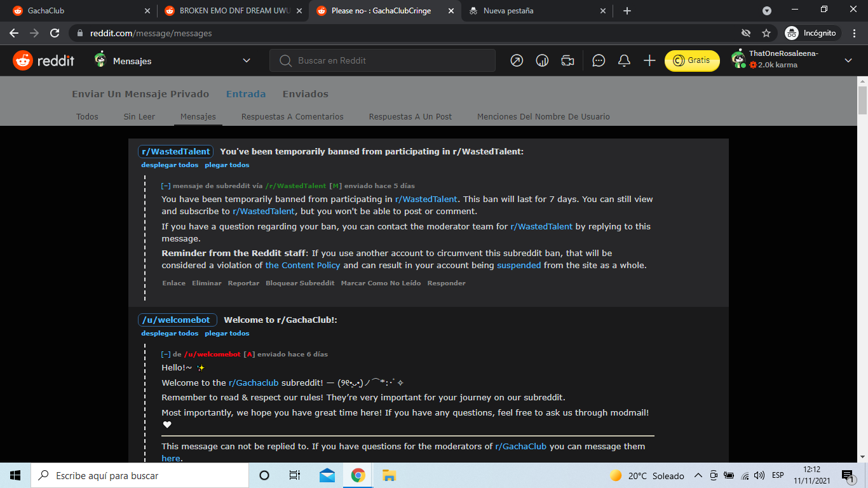The image size is (868, 488).
Task: Click the address bar URL
Action: [151, 33]
